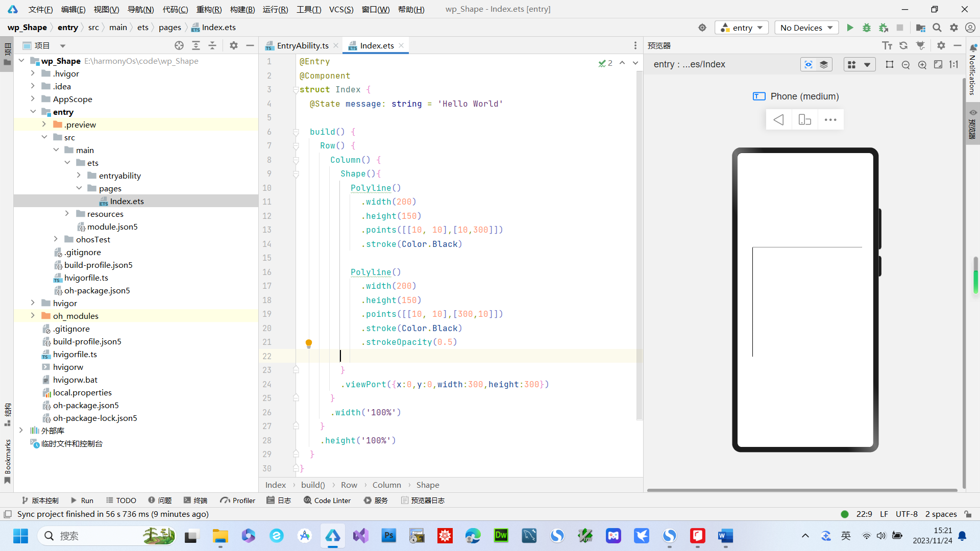The width and height of the screenshot is (980, 551).
Task: Select module.json5 file in tree
Action: coord(112,227)
